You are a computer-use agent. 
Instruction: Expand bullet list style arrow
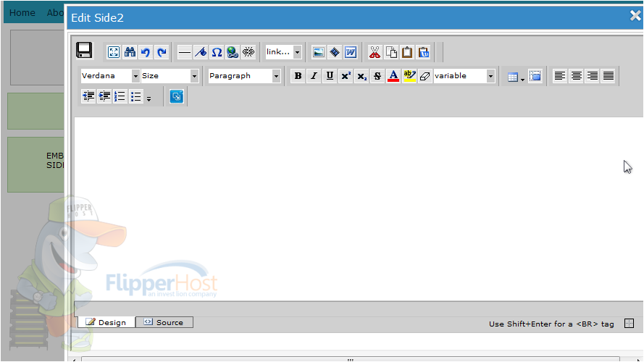tap(149, 98)
